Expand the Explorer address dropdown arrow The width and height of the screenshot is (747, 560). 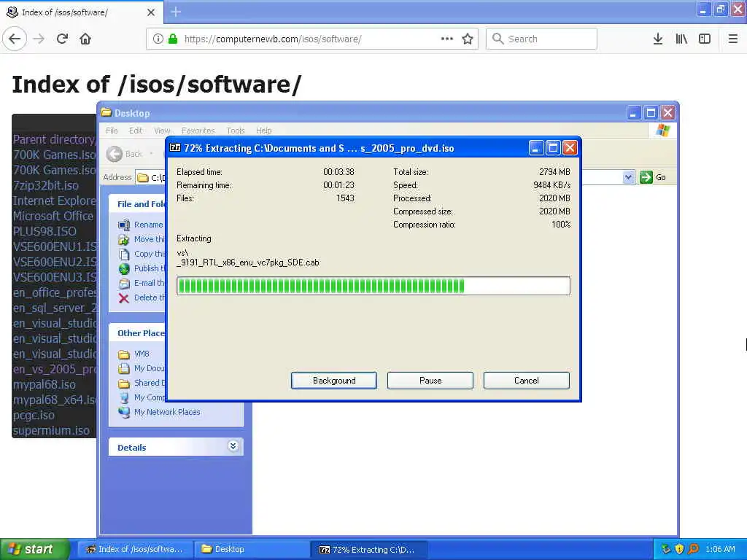(628, 178)
